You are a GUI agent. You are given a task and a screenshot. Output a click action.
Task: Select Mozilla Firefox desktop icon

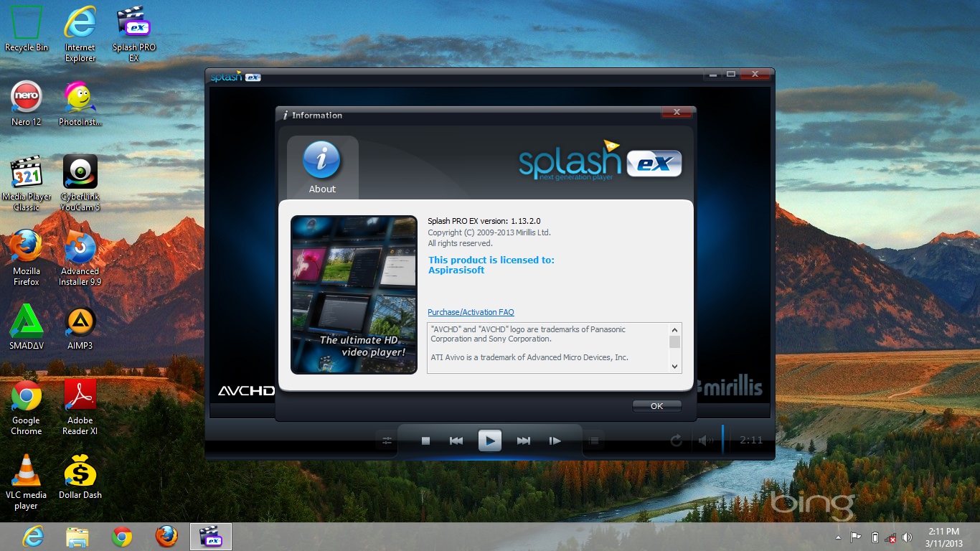point(27,258)
